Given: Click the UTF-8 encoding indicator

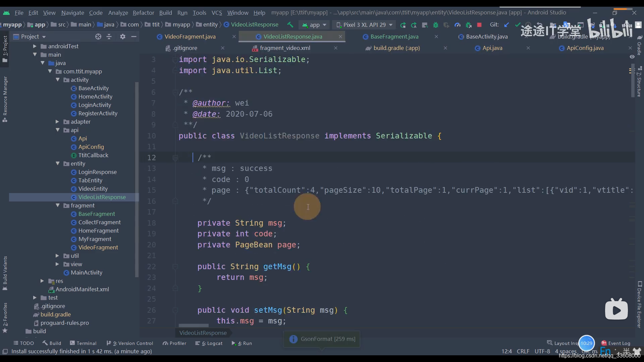Looking at the screenshot, I should pyautogui.click(x=542, y=351).
